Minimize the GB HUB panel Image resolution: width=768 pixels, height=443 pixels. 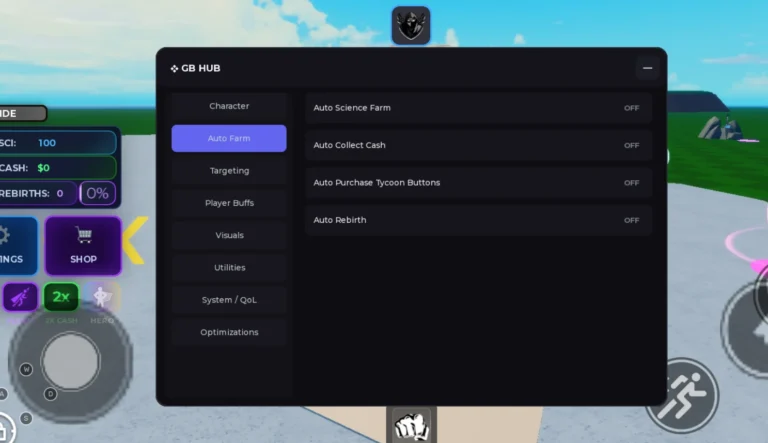pyautogui.click(x=648, y=68)
